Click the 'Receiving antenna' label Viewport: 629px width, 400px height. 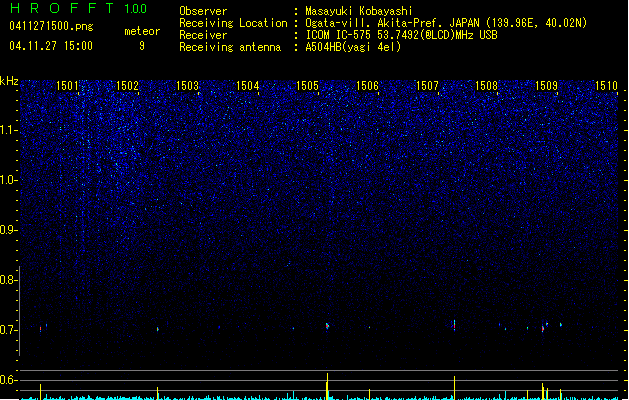pyautogui.click(x=230, y=47)
